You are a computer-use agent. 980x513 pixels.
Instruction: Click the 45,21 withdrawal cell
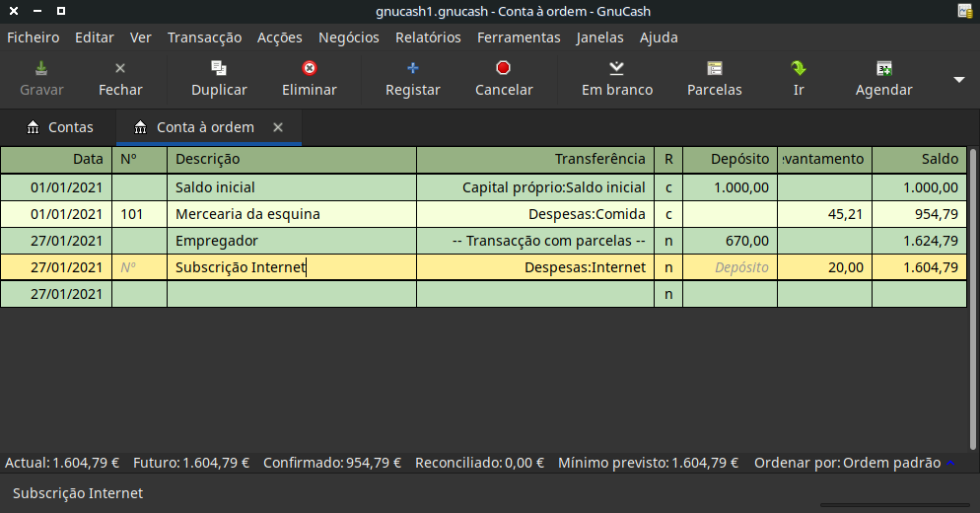coord(825,214)
